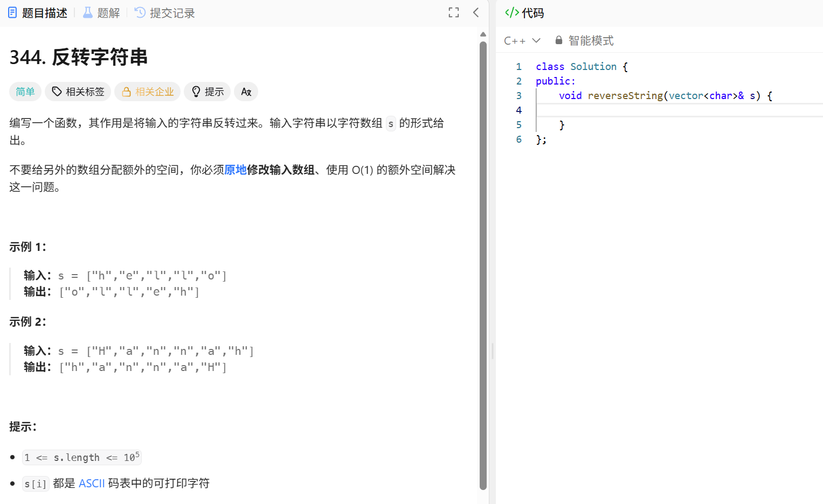Switch to the 提交记录 tab
The width and height of the screenshot is (823, 504).
click(171, 12)
